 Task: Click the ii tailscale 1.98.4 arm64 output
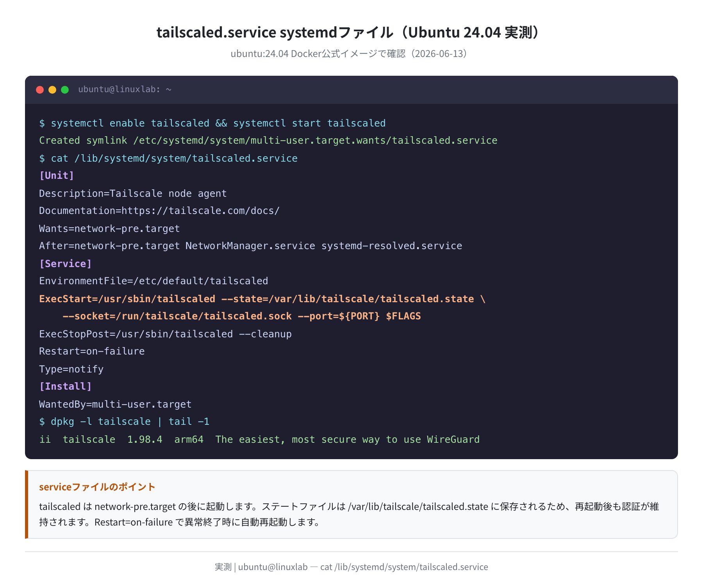[x=259, y=440]
